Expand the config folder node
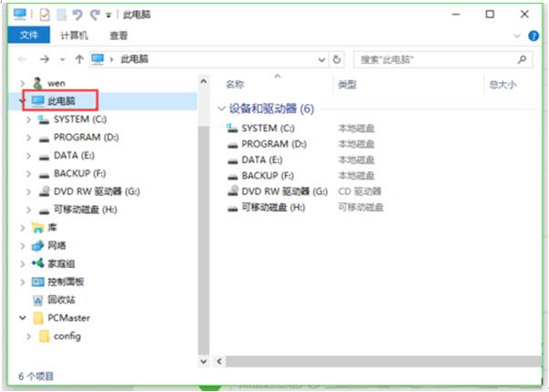 click(x=28, y=336)
